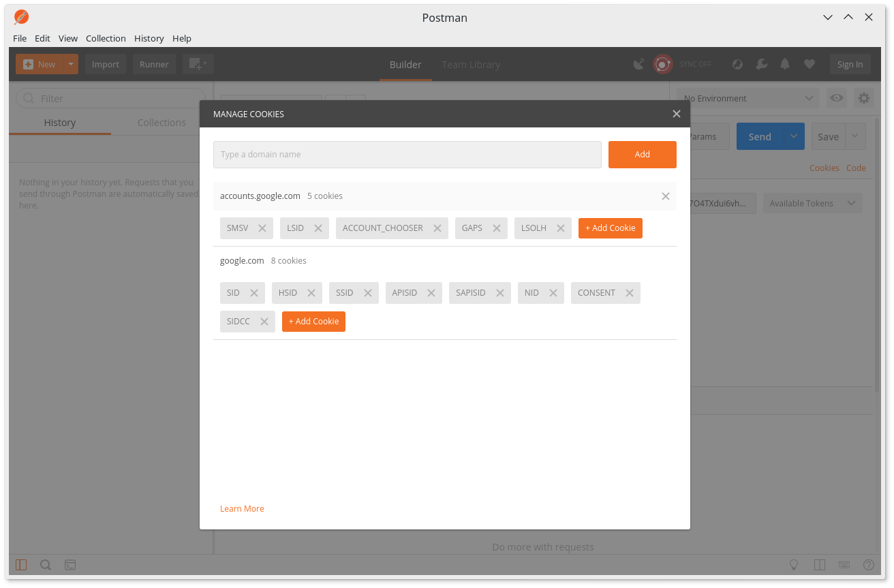
Task: Open the Edit menu
Action: (x=42, y=39)
